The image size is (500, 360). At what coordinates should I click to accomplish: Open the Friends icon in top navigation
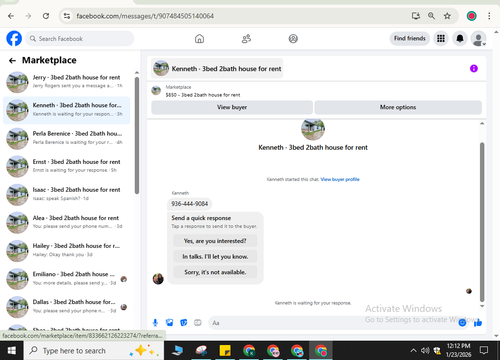(x=246, y=39)
